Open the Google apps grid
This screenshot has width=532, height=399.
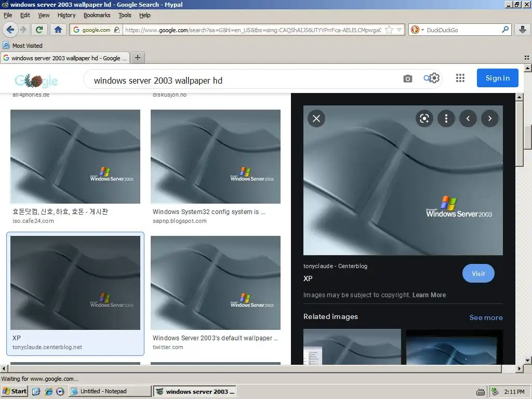[x=460, y=78]
